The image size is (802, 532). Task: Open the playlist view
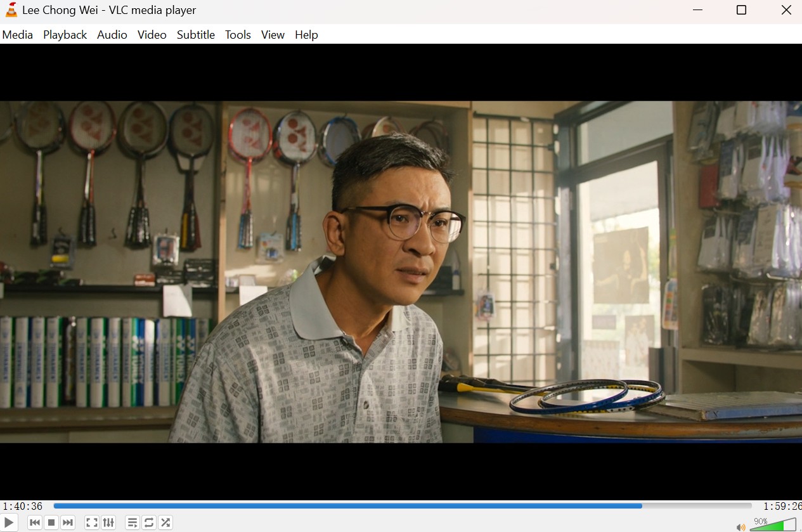pos(133,522)
